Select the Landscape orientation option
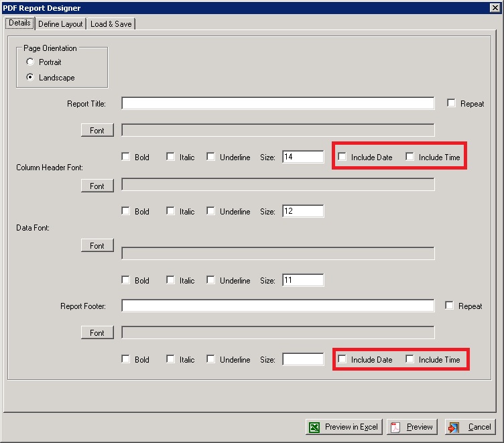 coord(31,78)
